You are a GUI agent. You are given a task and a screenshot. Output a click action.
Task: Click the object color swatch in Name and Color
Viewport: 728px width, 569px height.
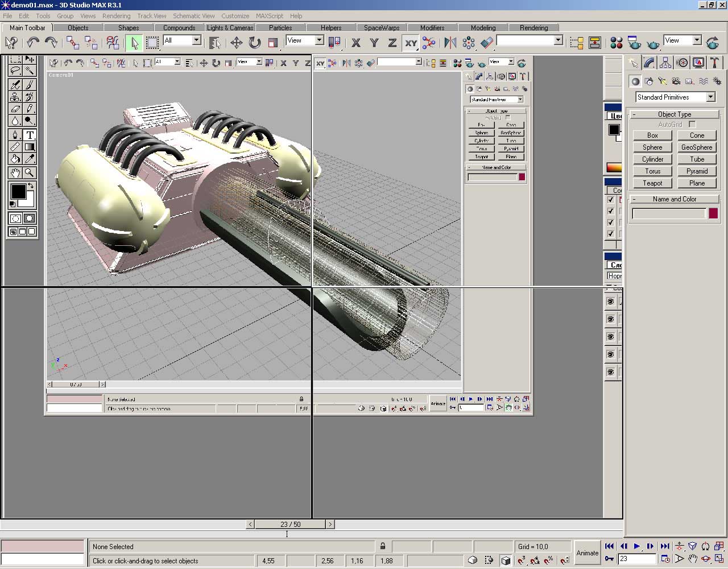[713, 213]
